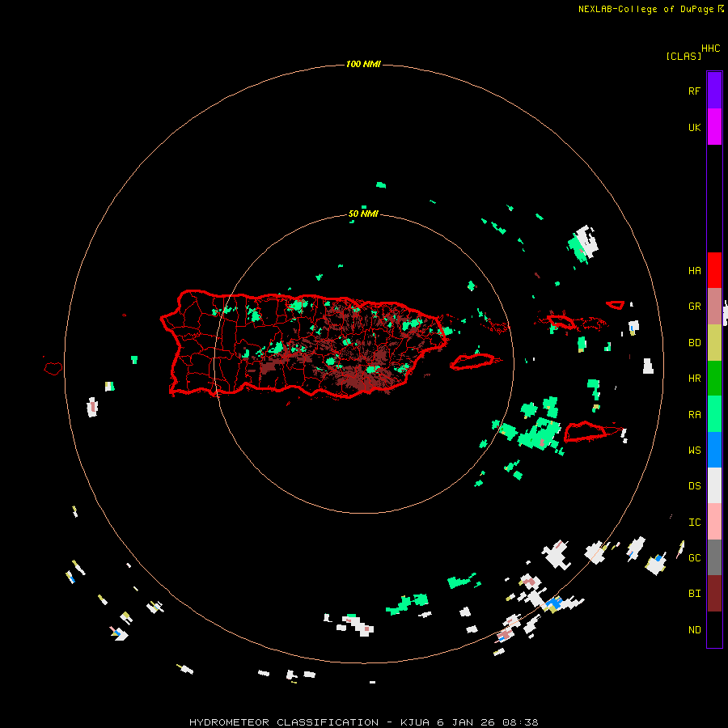
Task: Click the HR legend label
Action: (x=694, y=379)
